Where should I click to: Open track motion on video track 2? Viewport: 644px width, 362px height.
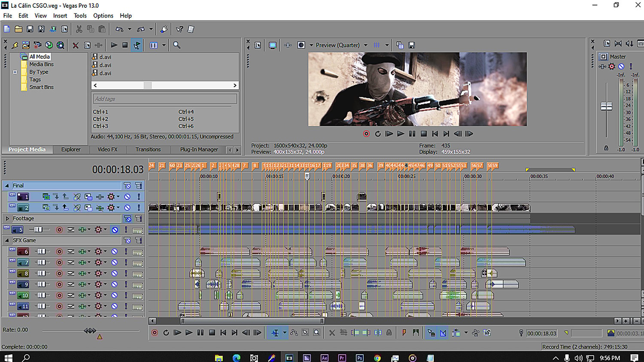coord(88,208)
